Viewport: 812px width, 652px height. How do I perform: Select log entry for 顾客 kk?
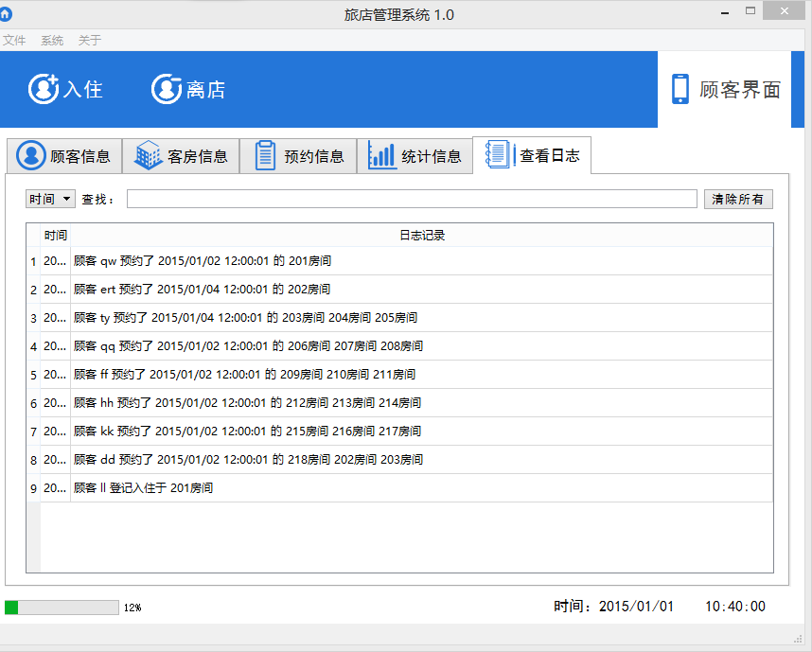click(x=421, y=432)
